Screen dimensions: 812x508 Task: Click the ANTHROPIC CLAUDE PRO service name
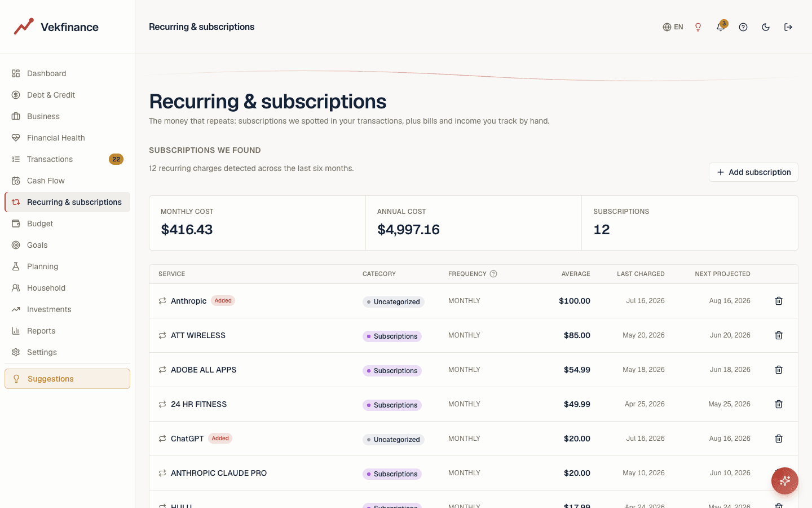[219, 473]
